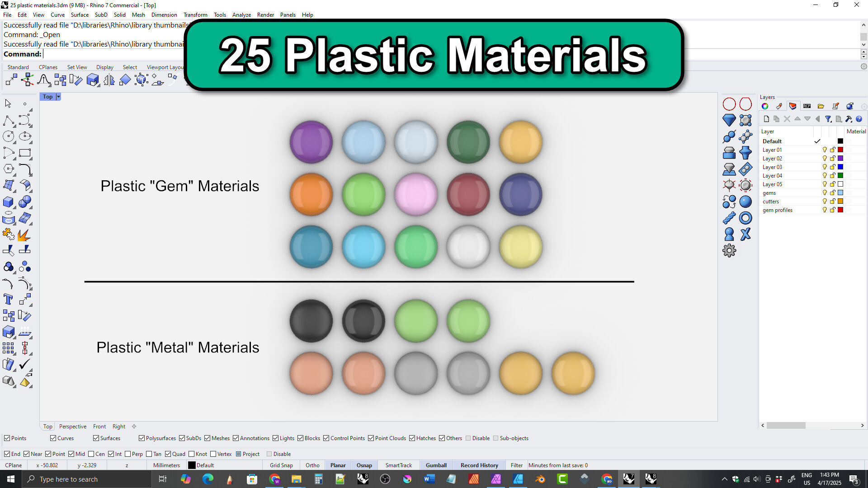Click the new layer page icon
Image resolution: width=868 pixels, height=488 pixels.
coord(766,119)
